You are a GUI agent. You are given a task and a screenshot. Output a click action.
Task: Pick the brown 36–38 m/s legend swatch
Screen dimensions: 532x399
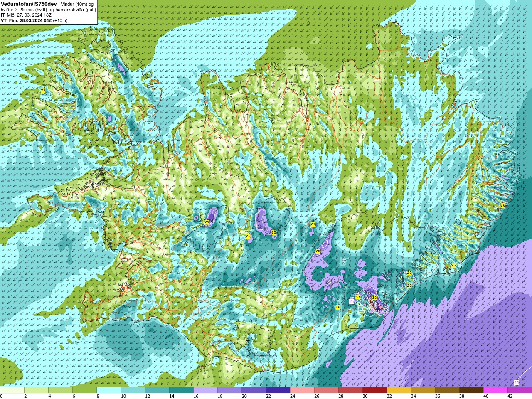pyautogui.click(x=447, y=390)
